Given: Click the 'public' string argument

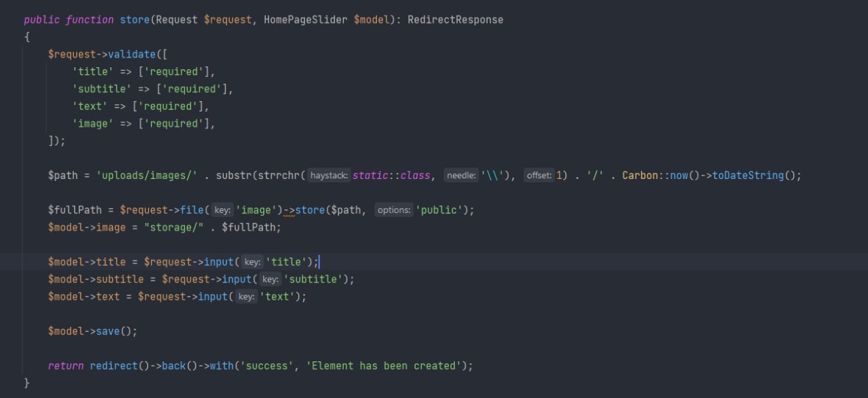Looking at the screenshot, I should point(438,210).
